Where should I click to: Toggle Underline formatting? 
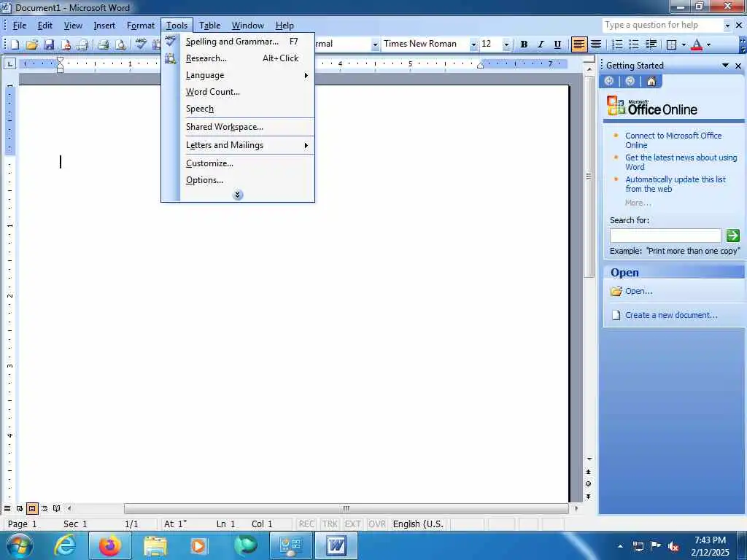557,44
